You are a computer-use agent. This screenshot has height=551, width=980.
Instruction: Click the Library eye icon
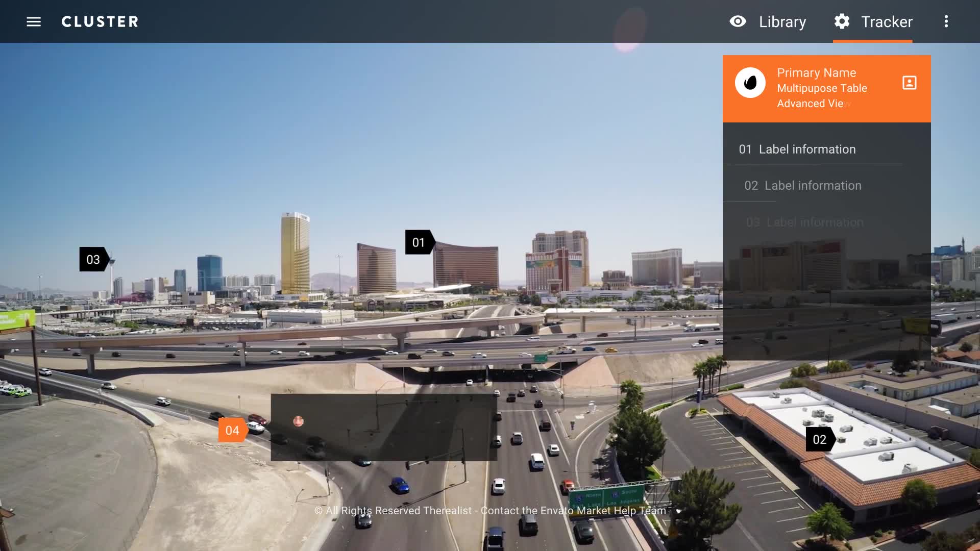tap(738, 21)
